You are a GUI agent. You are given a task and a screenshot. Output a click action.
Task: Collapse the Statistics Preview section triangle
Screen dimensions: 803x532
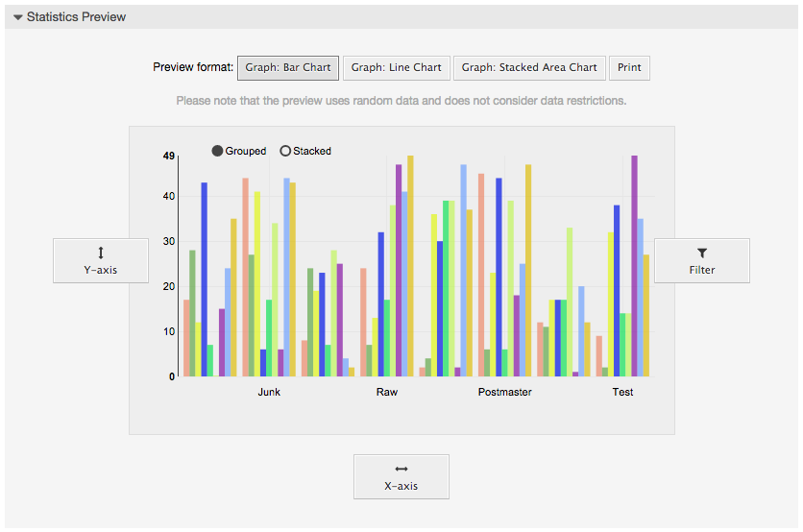18,17
